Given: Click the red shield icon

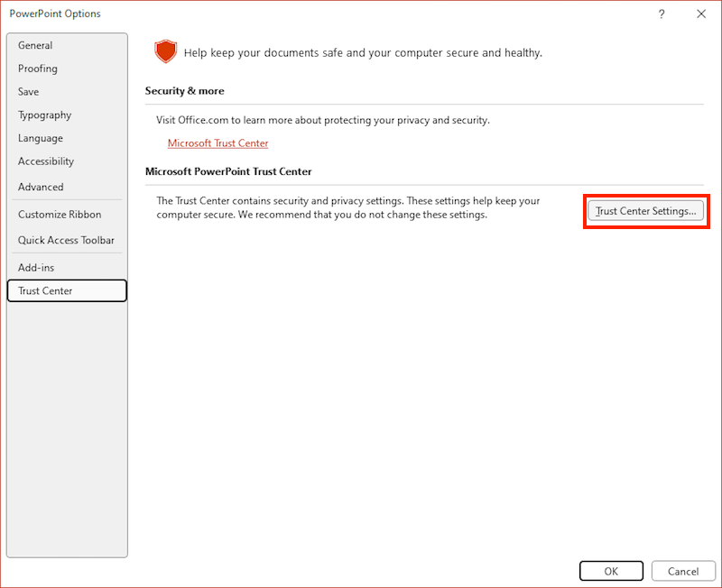Looking at the screenshot, I should 166,51.
